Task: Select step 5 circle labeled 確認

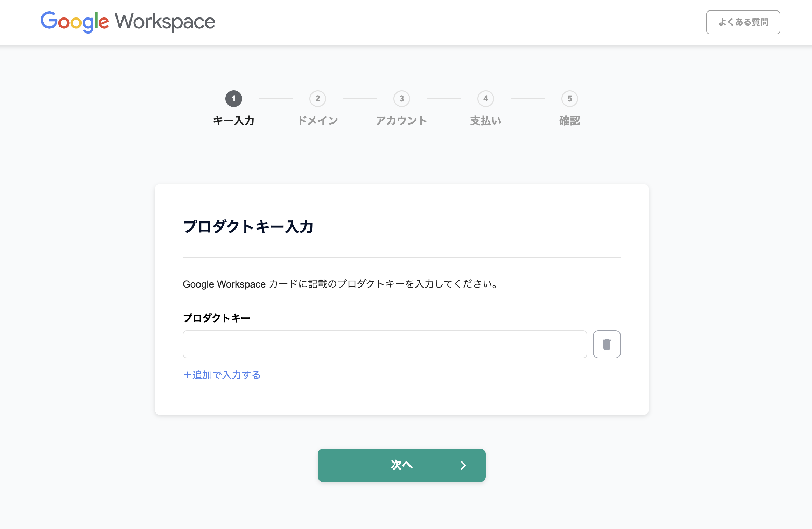Action: point(570,99)
